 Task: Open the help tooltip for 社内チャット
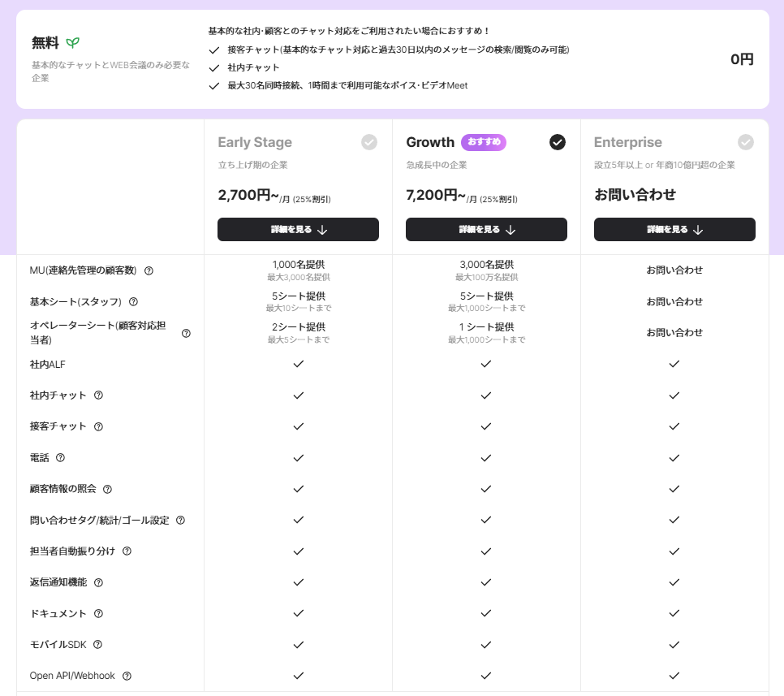98,396
